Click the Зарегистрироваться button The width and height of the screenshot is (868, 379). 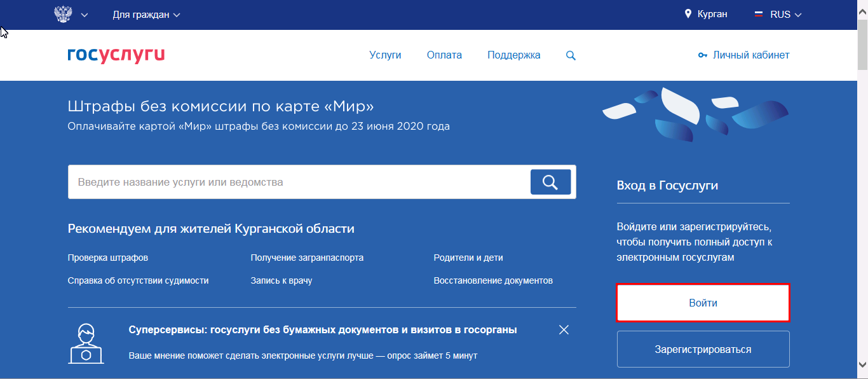(x=703, y=349)
